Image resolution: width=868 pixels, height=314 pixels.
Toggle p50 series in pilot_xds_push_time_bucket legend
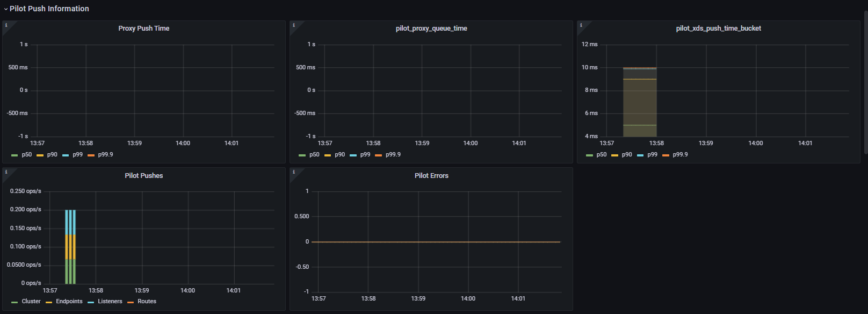(602, 155)
